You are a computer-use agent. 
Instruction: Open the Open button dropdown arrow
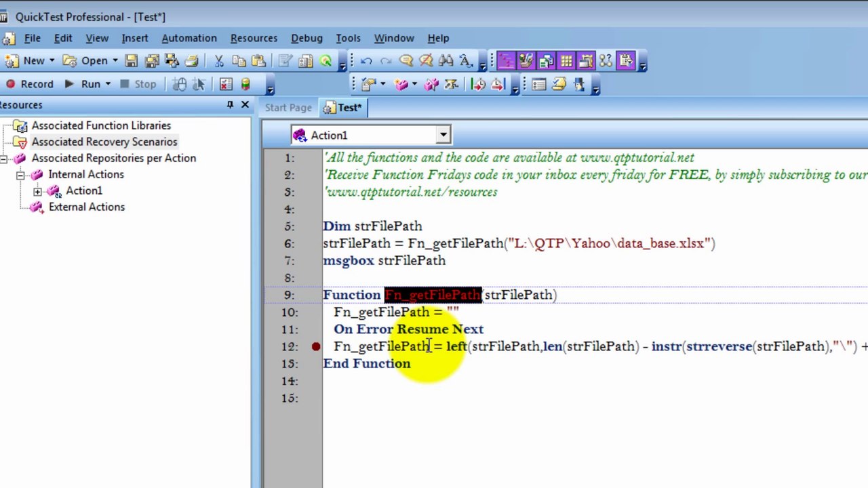point(115,61)
